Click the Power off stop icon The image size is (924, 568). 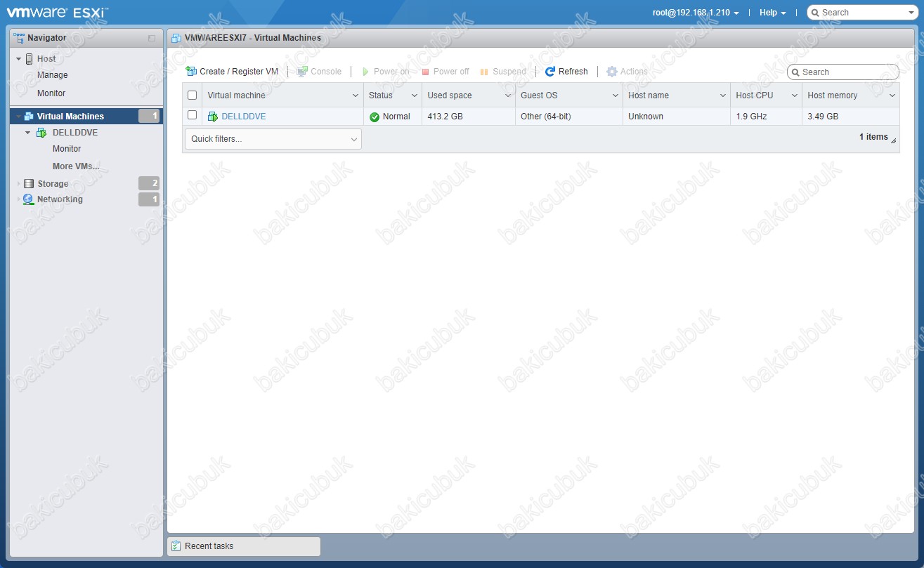(425, 72)
